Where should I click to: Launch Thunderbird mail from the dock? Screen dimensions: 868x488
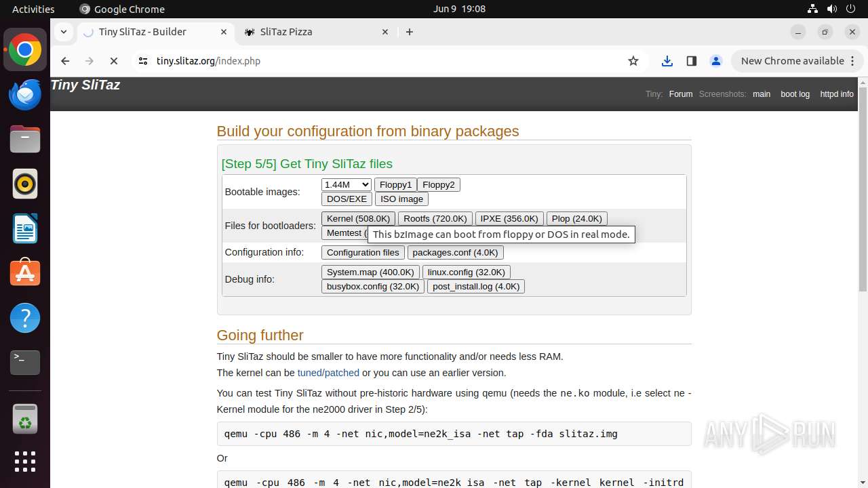[x=25, y=95]
